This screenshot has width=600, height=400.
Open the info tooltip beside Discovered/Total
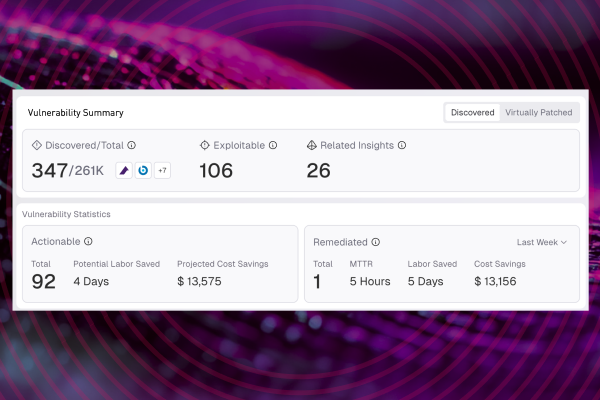[x=132, y=145]
